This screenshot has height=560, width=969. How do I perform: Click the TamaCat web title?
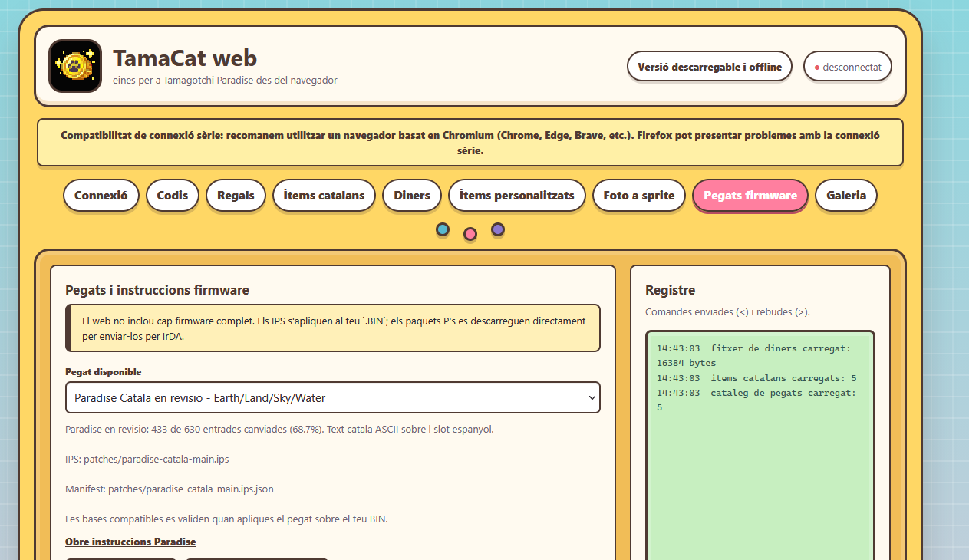[185, 58]
